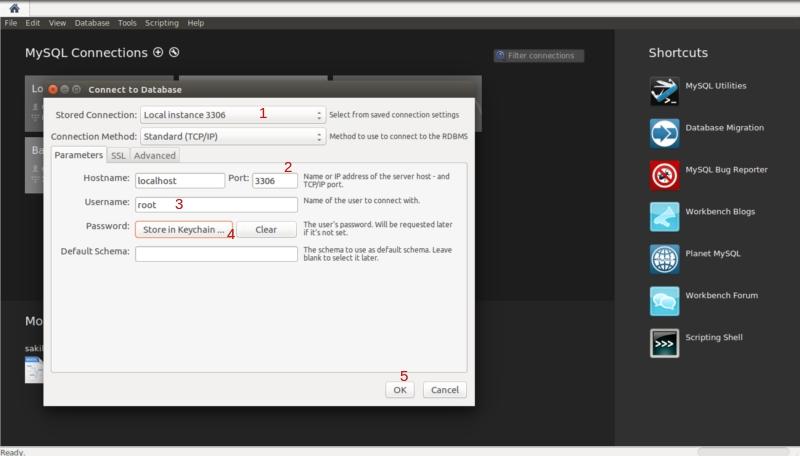
Task: Add a new MySQL connection plus icon
Action: pos(158,52)
